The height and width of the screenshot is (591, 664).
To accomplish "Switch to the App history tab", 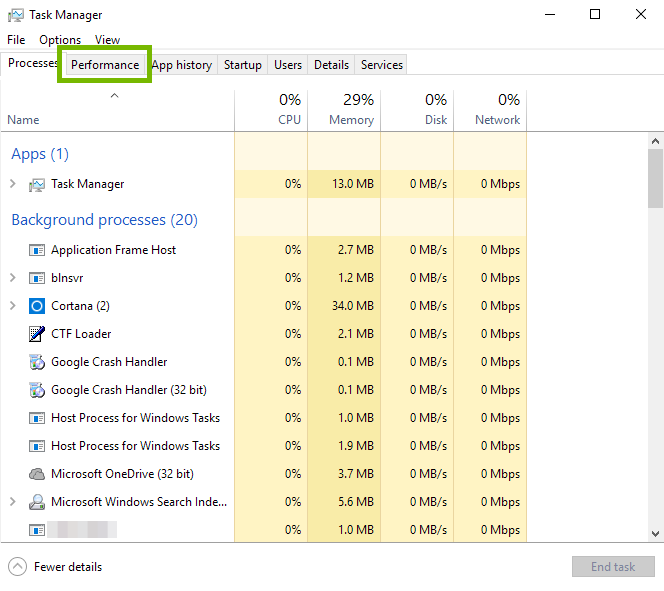I will click(x=182, y=65).
